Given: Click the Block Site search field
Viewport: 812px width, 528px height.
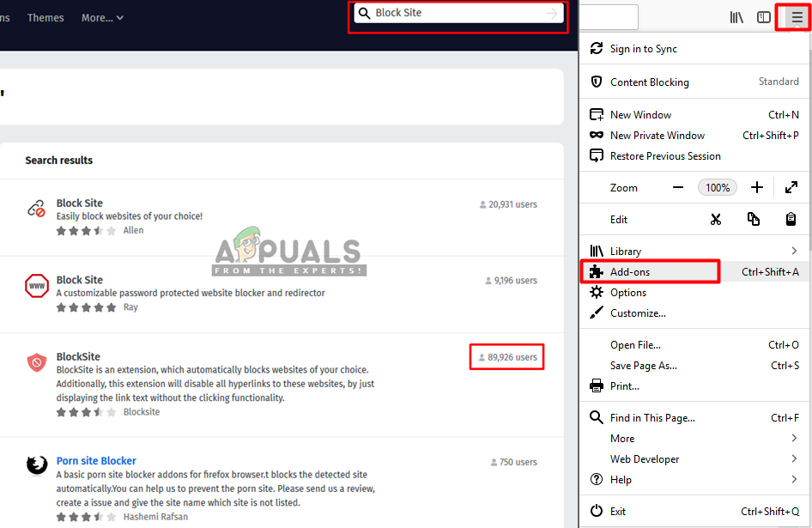Looking at the screenshot, I should tap(458, 13).
